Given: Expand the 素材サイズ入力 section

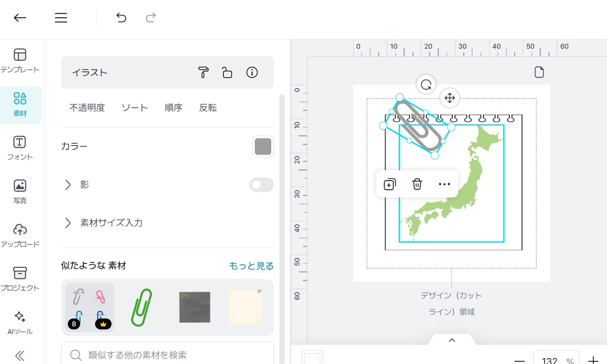Looking at the screenshot, I should coord(68,223).
